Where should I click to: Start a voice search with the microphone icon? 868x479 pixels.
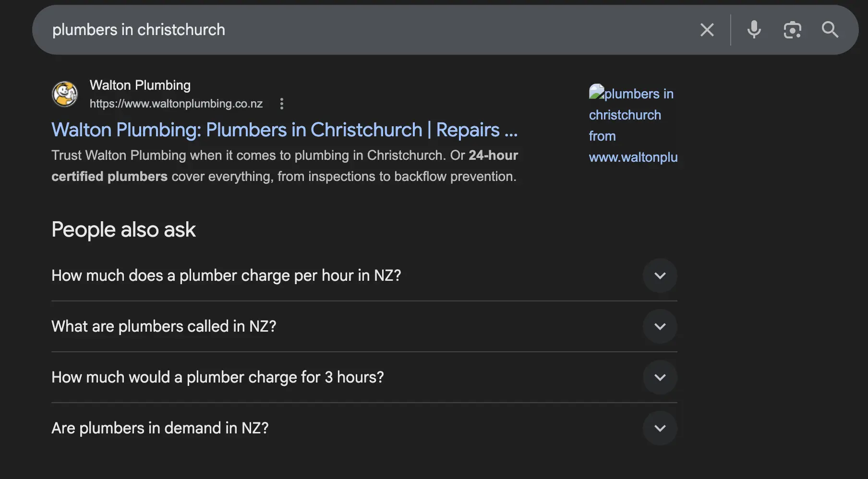pos(754,30)
